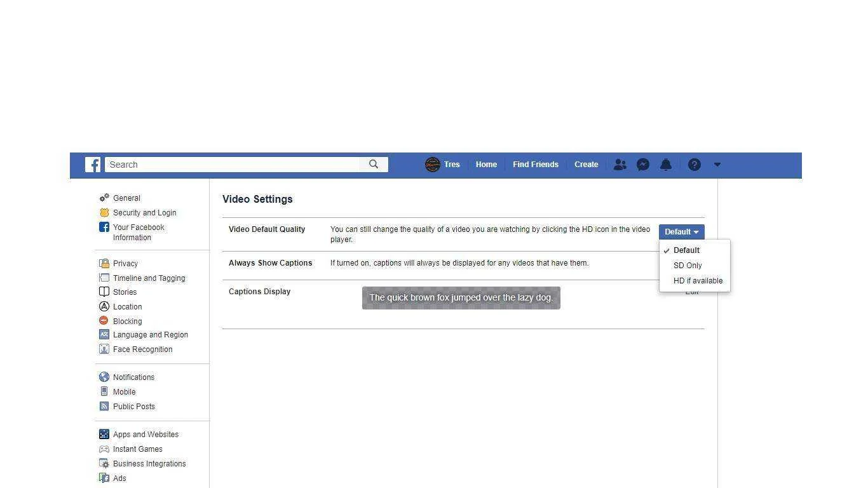868x488 pixels.
Task: Click the Ads icon in sidebar
Action: coord(104,478)
